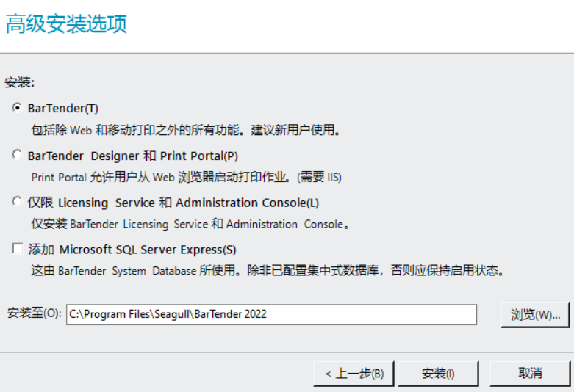Image resolution: width=574 pixels, height=392 pixels.
Task: Click the Print Portal(P) option label text
Action: coord(199,156)
